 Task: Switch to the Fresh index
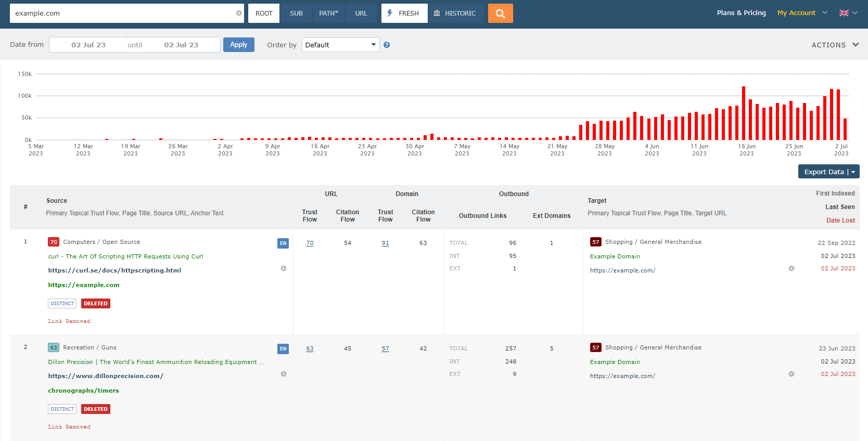404,14
